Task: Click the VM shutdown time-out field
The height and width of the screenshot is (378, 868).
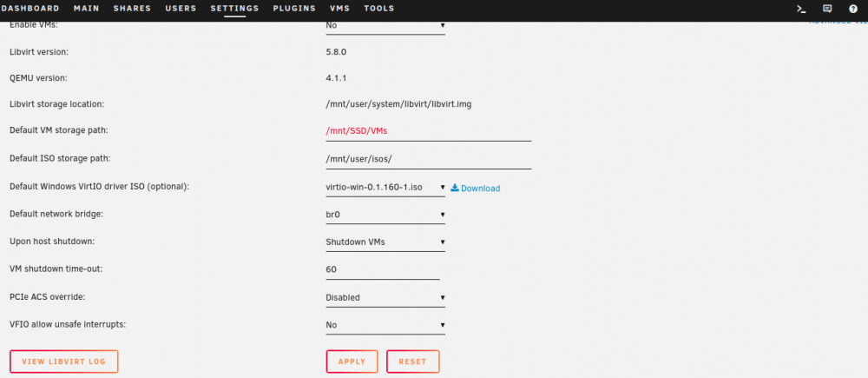Action: coord(383,270)
